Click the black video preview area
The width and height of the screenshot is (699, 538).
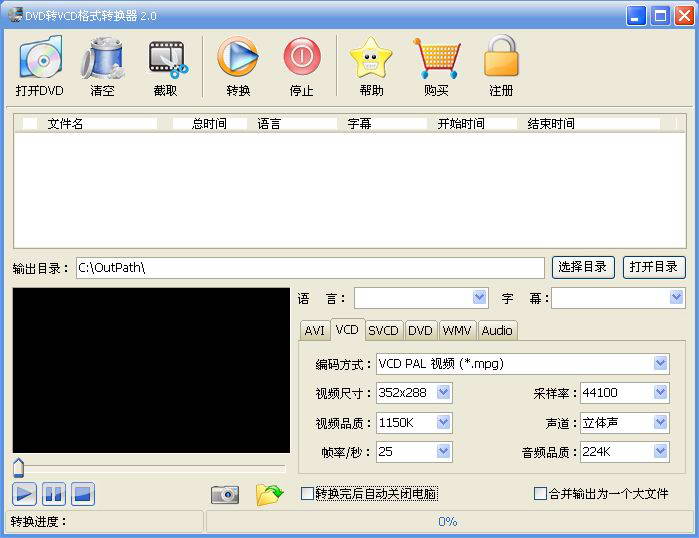151,370
